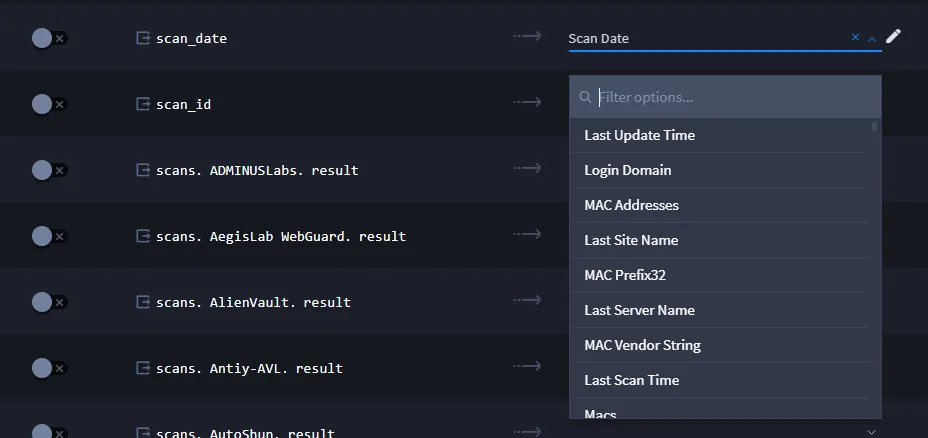This screenshot has width=928, height=438.
Task: Click the mapping arrow in scans. AlienVault. result row
Action: [x=527, y=301]
